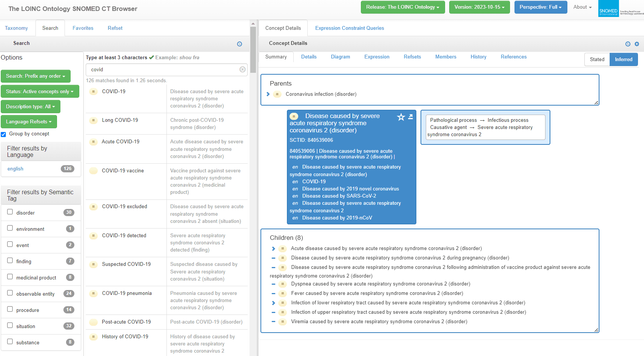
Task: Click the icon beside Post-acute COVID-19
Action: click(x=93, y=322)
